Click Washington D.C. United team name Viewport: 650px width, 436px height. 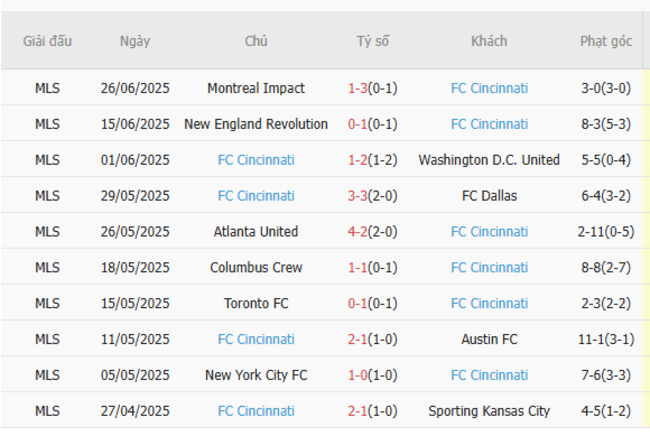click(489, 160)
